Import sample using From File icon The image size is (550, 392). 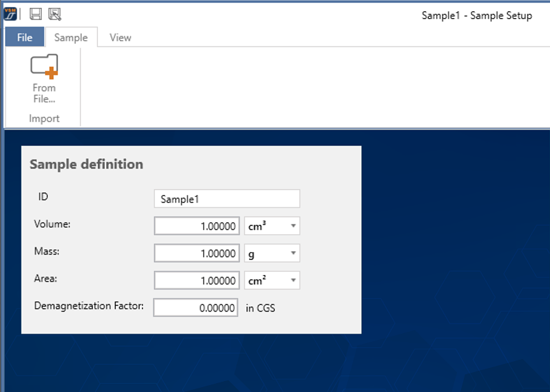point(44,78)
